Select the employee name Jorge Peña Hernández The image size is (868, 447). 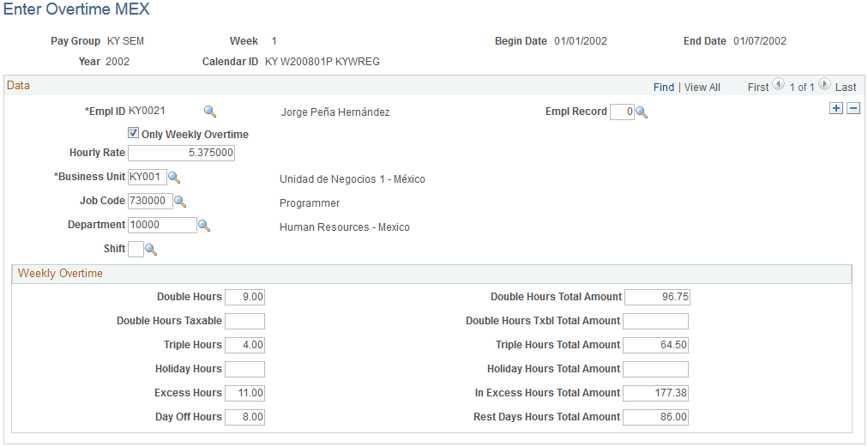[335, 112]
